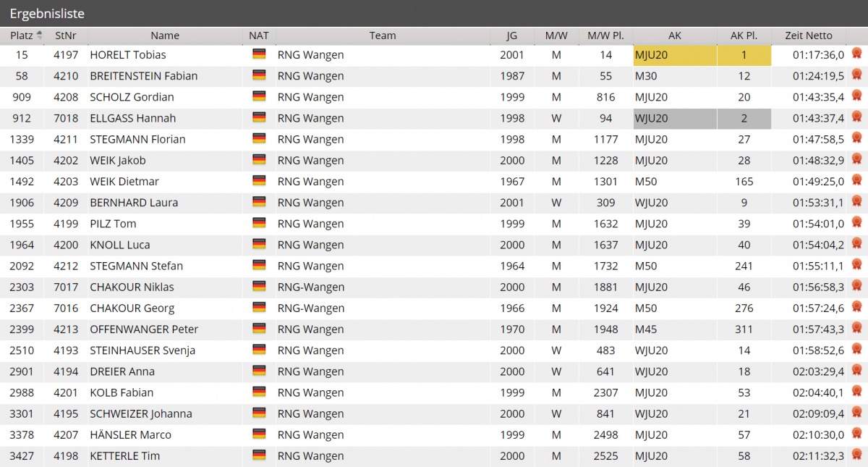Sort table by AK header

click(675, 35)
